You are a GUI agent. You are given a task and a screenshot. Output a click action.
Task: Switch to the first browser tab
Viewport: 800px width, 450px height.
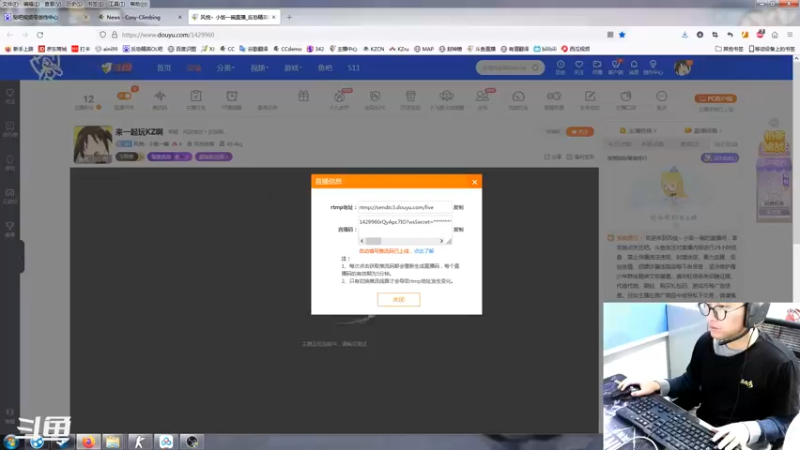(x=46, y=17)
